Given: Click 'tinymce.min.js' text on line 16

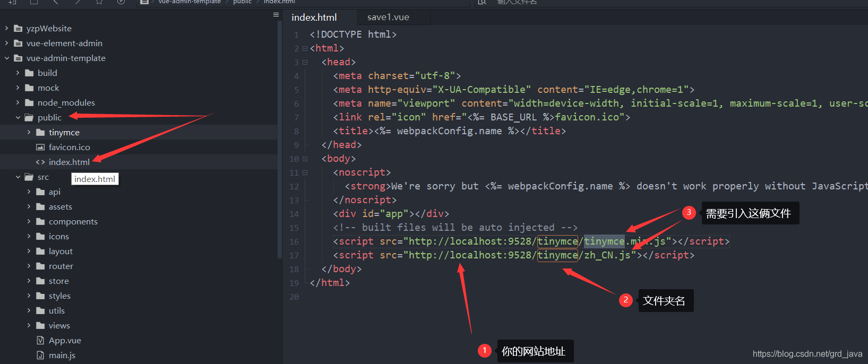Looking at the screenshot, I should tap(625, 241).
